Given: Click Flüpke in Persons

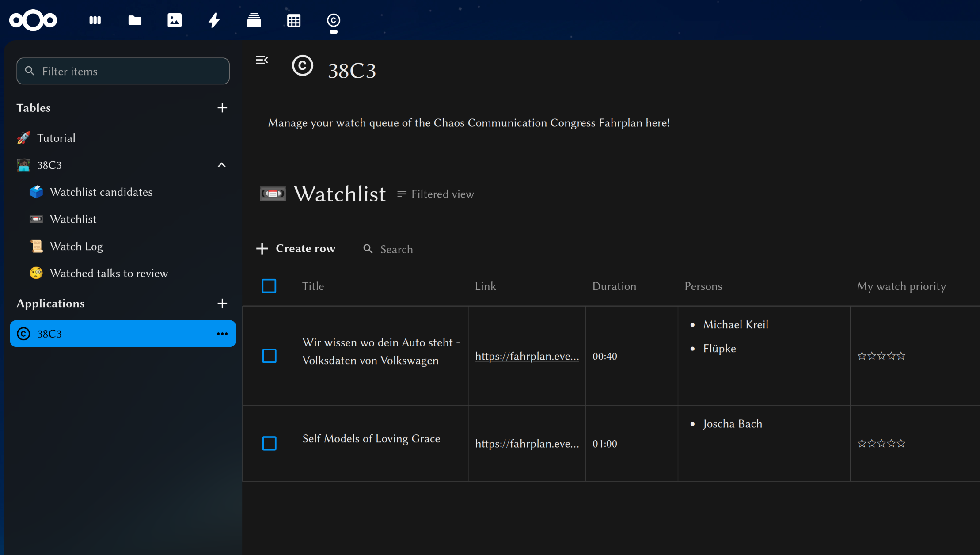Looking at the screenshot, I should click(719, 349).
